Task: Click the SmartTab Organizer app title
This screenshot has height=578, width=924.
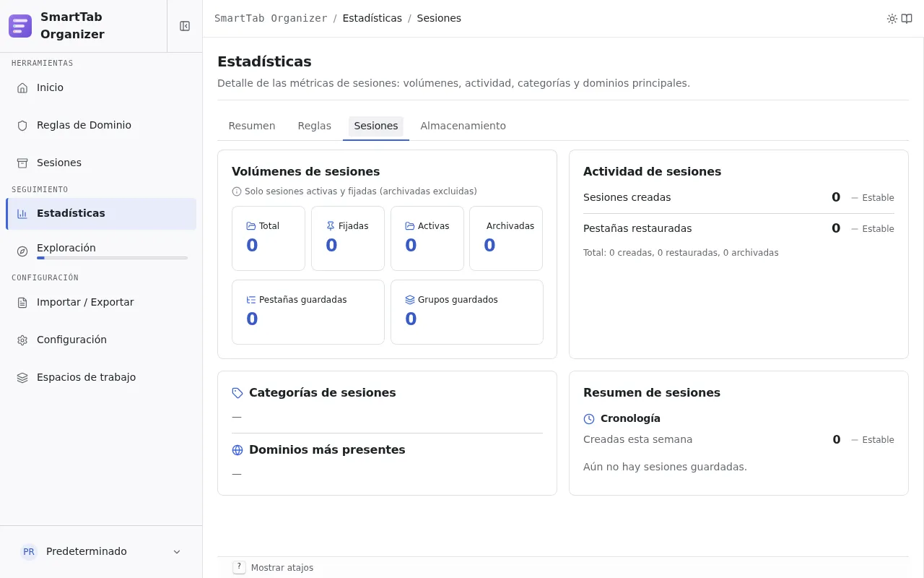Action: (x=72, y=26)
